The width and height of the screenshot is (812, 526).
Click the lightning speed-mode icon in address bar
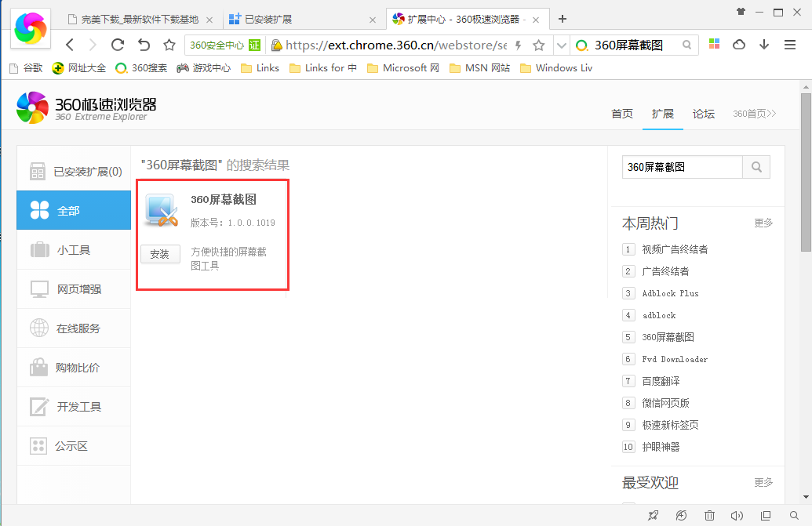click(518, 45)
